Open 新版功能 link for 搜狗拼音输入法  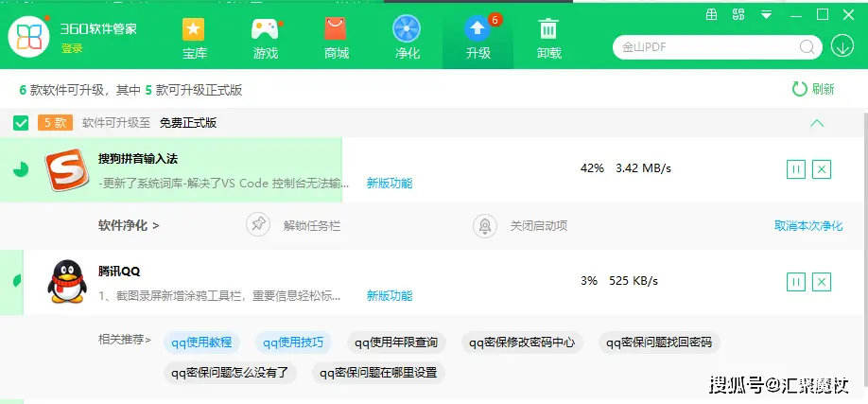pyautogui.click(x=390, y=183)
